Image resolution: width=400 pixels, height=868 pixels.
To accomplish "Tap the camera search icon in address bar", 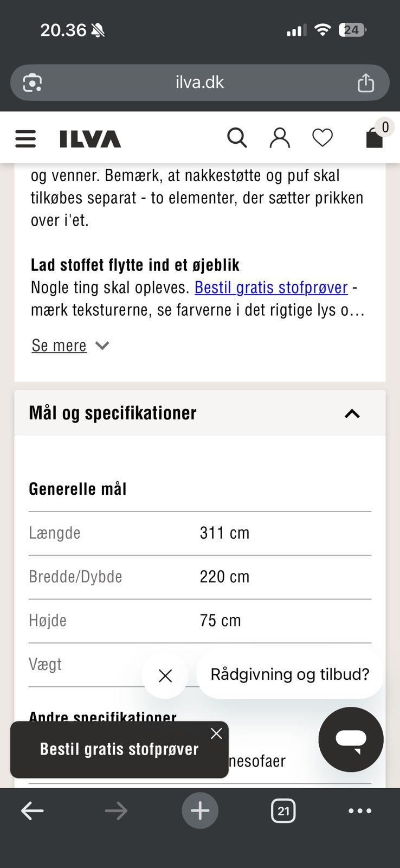I will tap(31, 82).
